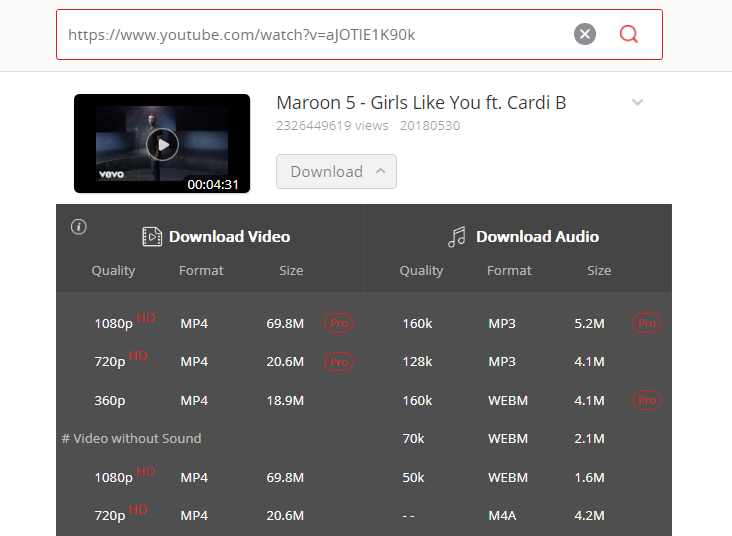Click the vevo logo on the thumbnail

point(111,174)
